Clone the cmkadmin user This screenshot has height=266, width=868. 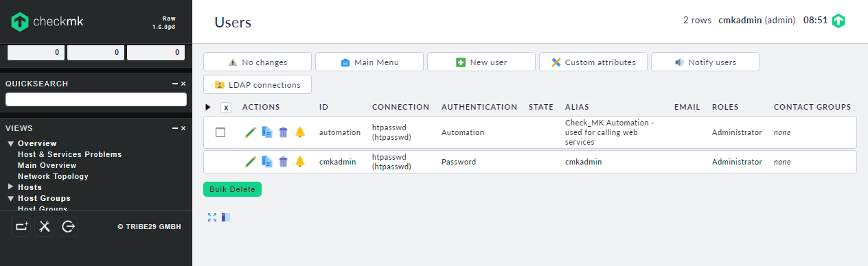(267, 162)
